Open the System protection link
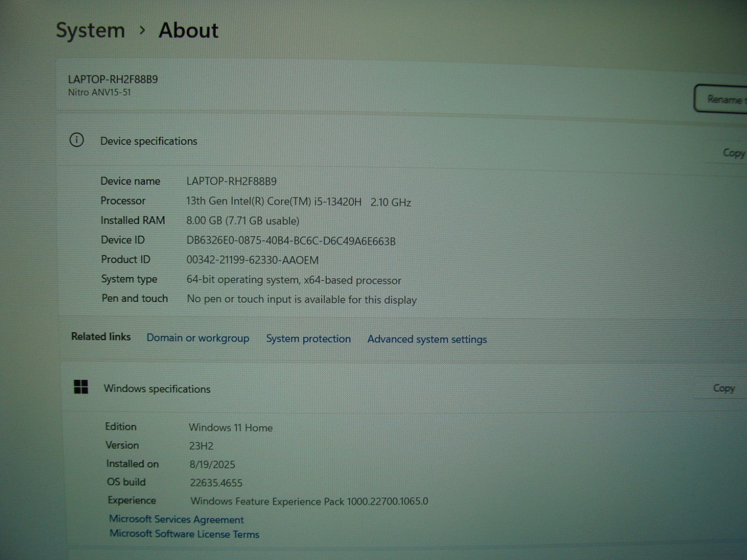 (x=308, y=339)
